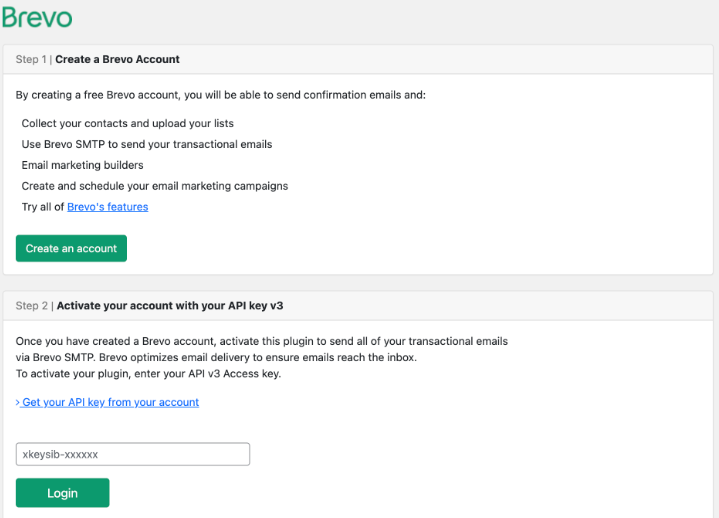This screenshot has height=518, width=719.
Task: Click the green Login button
Action: [x=62, y=493]
